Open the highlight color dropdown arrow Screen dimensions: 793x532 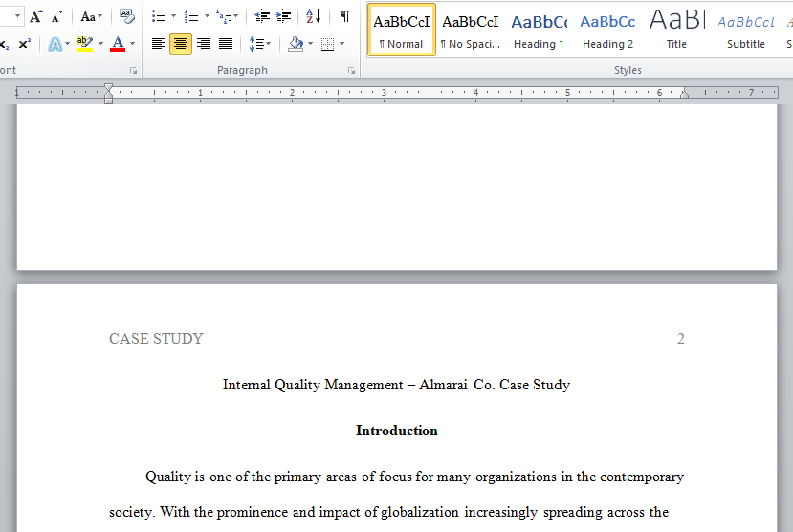point(100,45)
